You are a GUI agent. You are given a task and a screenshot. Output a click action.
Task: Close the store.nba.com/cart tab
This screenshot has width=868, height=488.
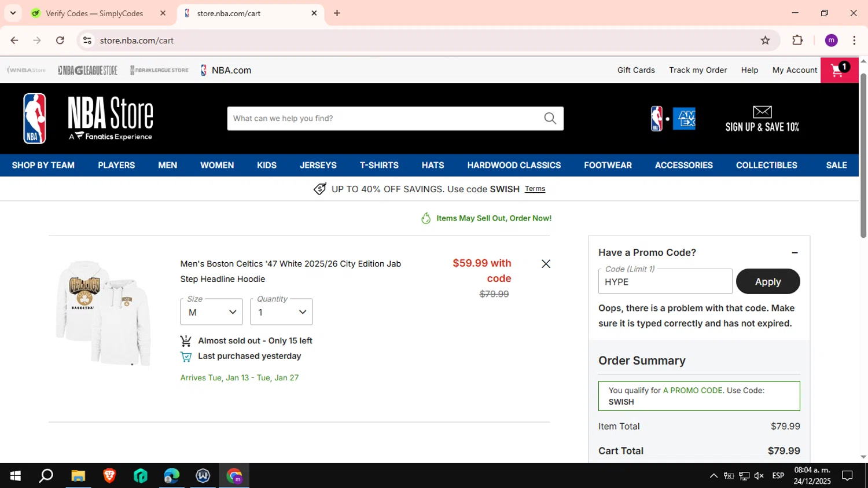pos(314,13)
